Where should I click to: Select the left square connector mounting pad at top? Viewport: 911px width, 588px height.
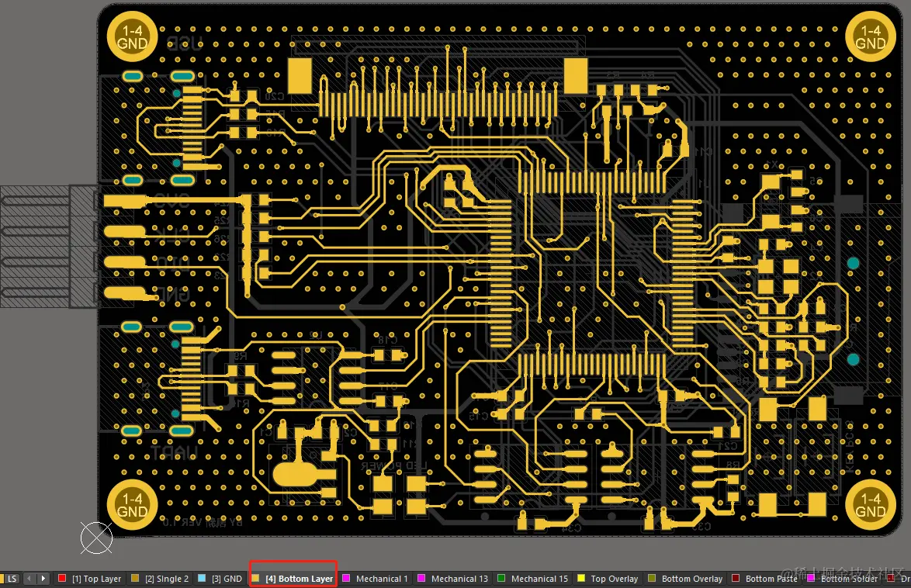click(x=300, y=75)
